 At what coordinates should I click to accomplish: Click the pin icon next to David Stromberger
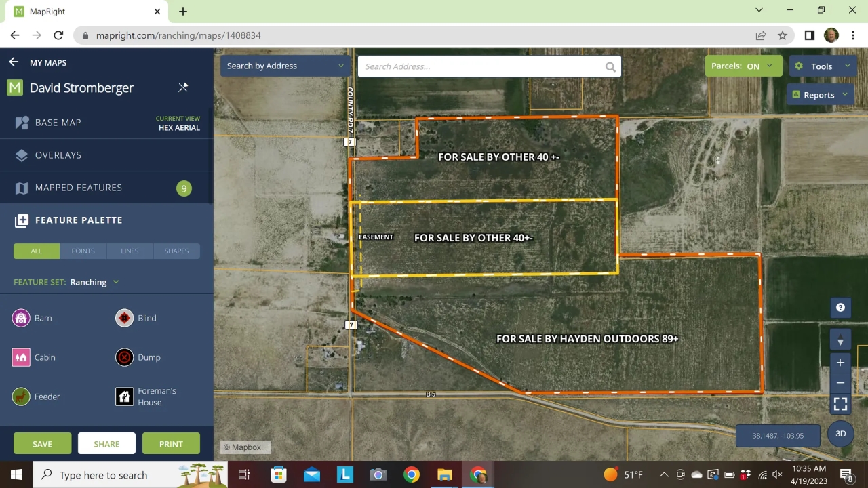tap(183, 87)
